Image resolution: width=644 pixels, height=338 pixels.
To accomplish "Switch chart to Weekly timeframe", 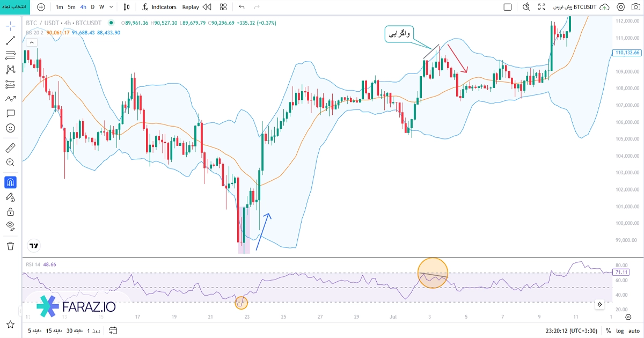I will (x=101, y=7).
